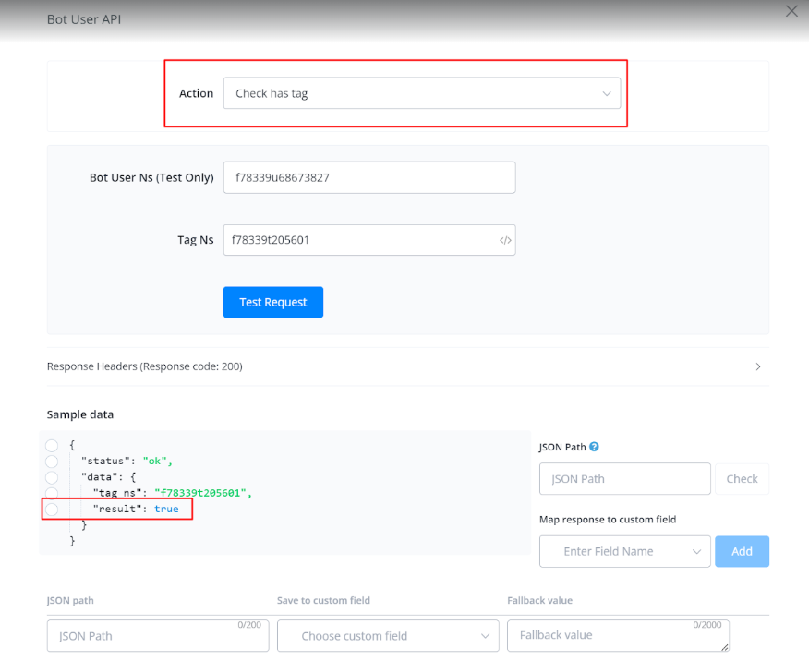Click the JSON Path field beside Check button
This screenshot has width=809, height=672.
tap(624, 479)
